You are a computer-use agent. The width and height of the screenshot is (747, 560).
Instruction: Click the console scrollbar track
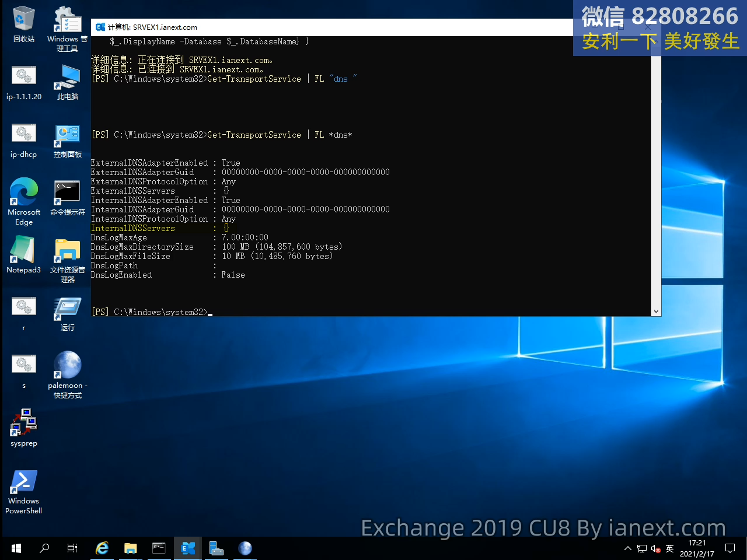[x=656, y=175]
